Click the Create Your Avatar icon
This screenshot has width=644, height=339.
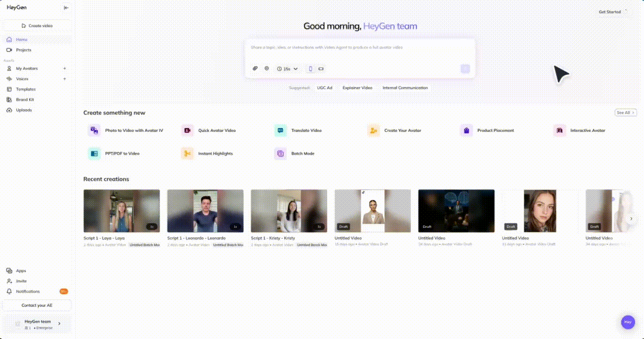pos(373,130)
